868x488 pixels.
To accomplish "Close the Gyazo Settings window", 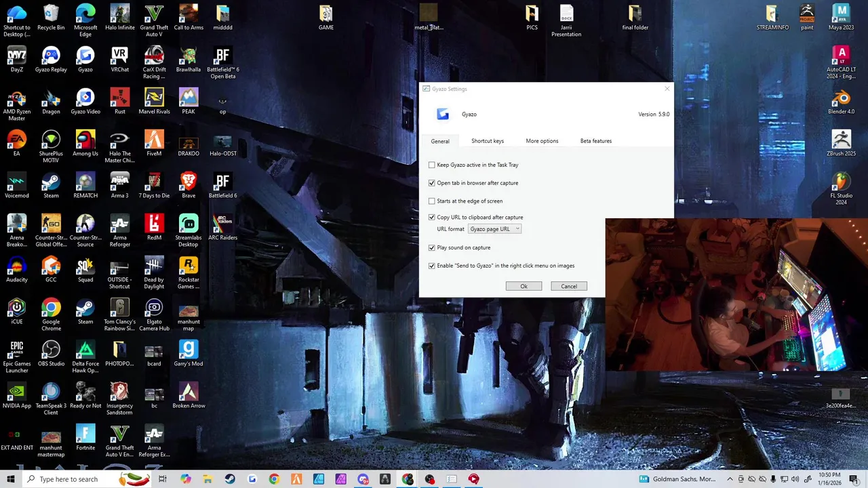I will pyautogui.click(x=667, y=89).
